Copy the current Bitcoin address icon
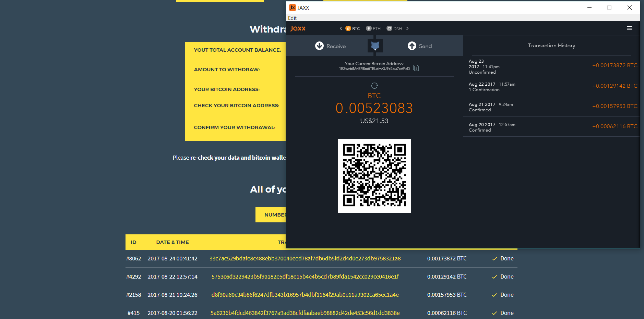This screenshot has width=644, height=319. point(416,68)
